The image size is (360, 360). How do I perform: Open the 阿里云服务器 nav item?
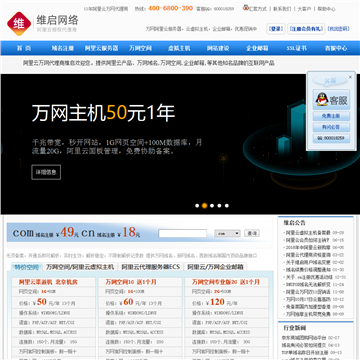(x=101, y=48)
